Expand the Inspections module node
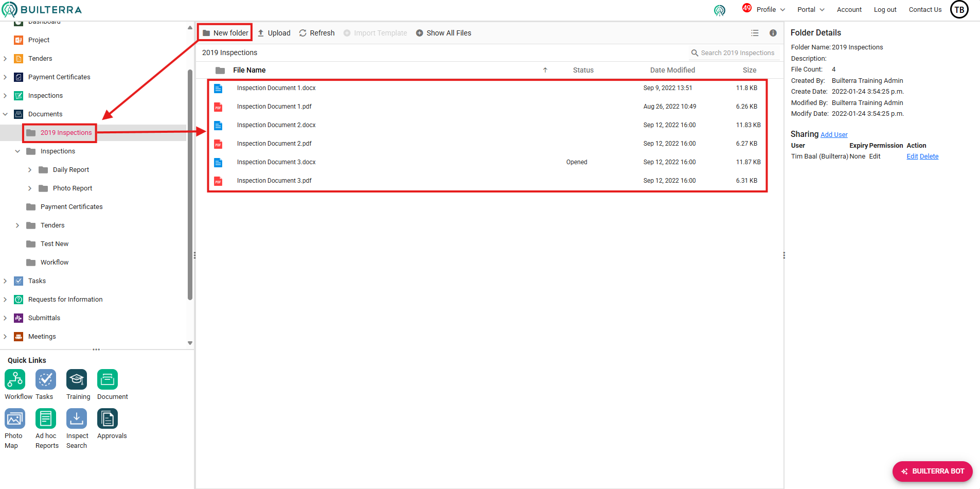The height and width of the screenshot is (489, 980). (5, 96)
